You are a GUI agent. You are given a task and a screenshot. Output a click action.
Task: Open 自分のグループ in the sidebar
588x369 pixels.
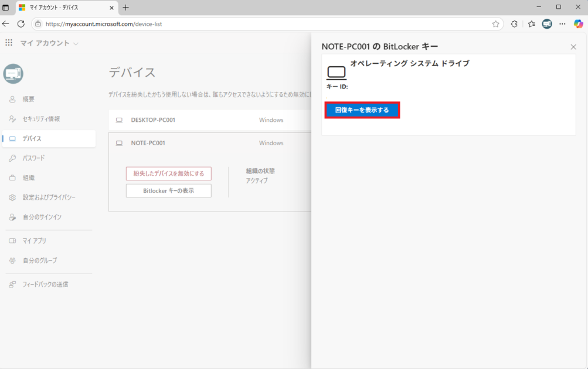point(49,261)
